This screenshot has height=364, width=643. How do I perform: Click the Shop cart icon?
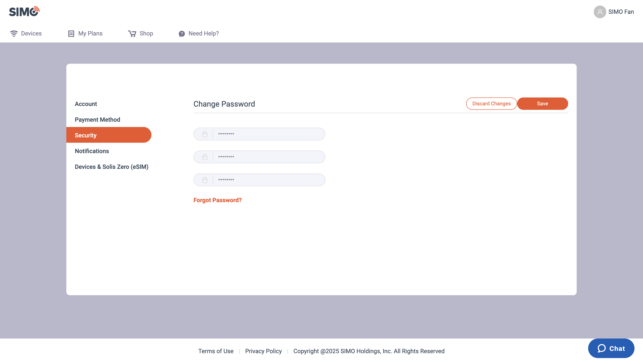pyautogui.click(x=132, y=34)
